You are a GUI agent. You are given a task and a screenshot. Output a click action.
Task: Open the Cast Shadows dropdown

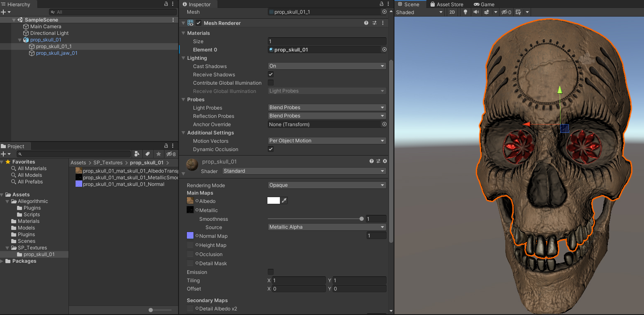click(327, 66)
